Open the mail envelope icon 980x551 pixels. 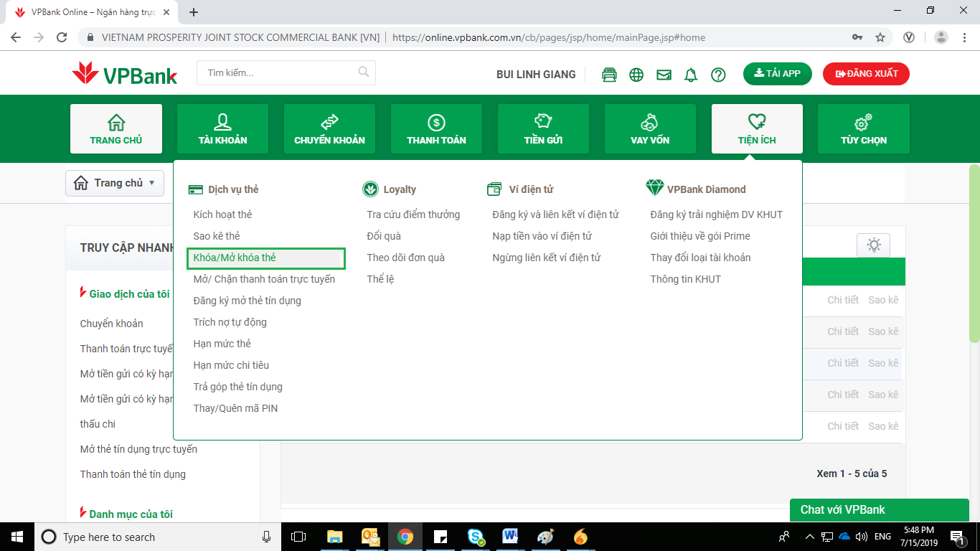tap(664, 75)
